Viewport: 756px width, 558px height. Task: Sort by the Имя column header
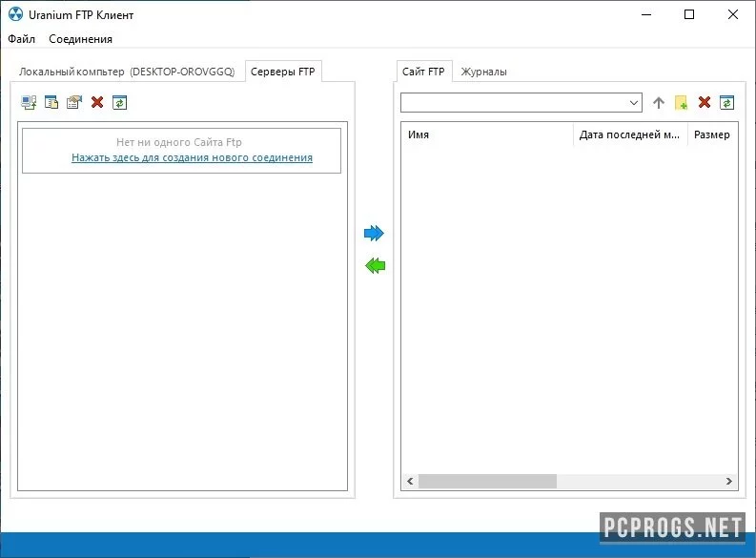click(x=487, y=134)
